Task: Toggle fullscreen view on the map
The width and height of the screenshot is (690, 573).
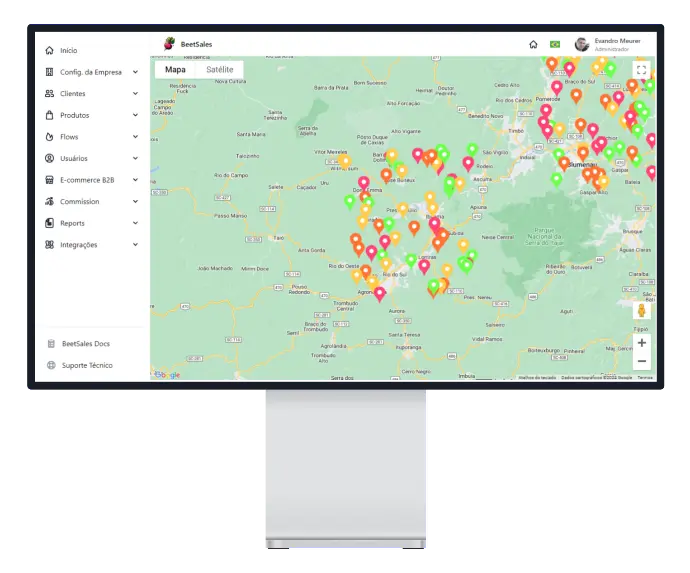Action: point(641,70)
